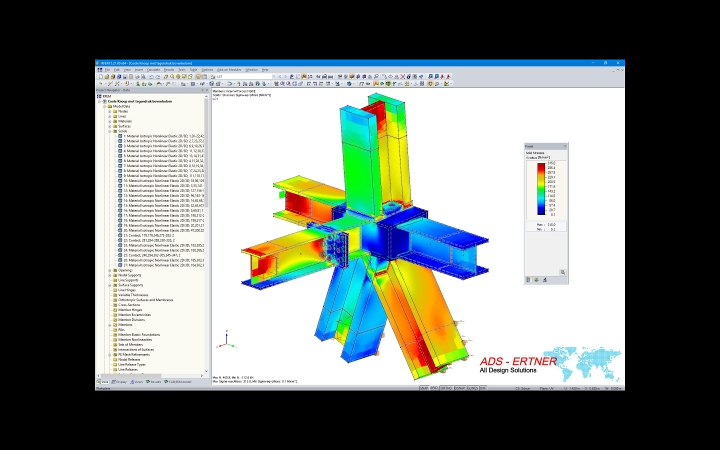Expand the Members folder
Screen dimensions: 720x450
point(110,325)
